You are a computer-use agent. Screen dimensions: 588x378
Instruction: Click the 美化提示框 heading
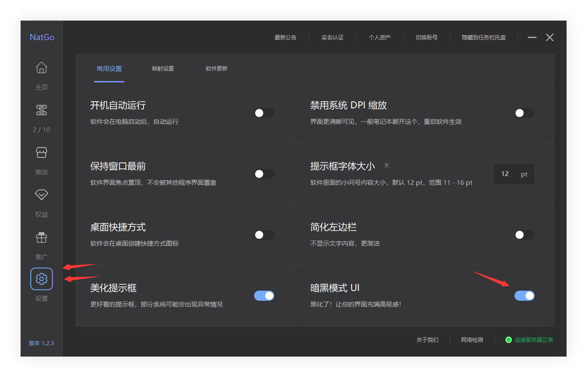(x=113, y=288)
